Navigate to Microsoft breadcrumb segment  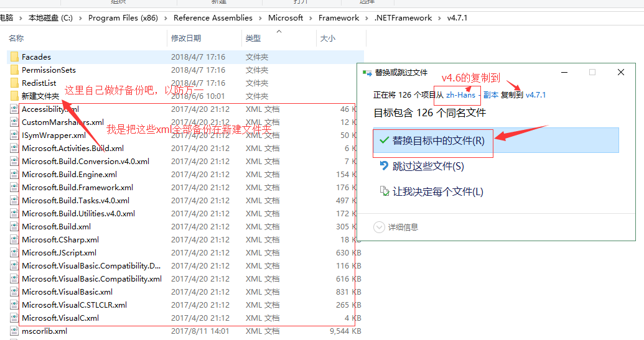click(x=286, y=18)
